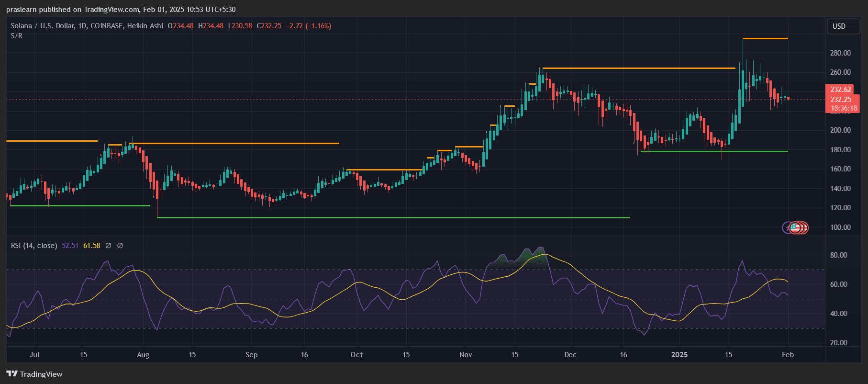Screen dimensions: 868x384
Task: Click the 60.00 level on the RSI scale
Action: click(838, 284)
